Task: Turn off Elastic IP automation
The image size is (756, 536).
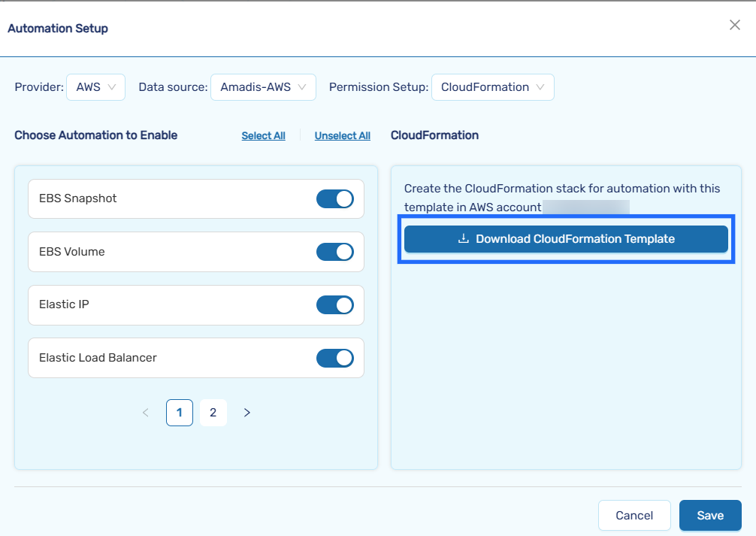Action: pyautogui.click(x=334, y=304)
